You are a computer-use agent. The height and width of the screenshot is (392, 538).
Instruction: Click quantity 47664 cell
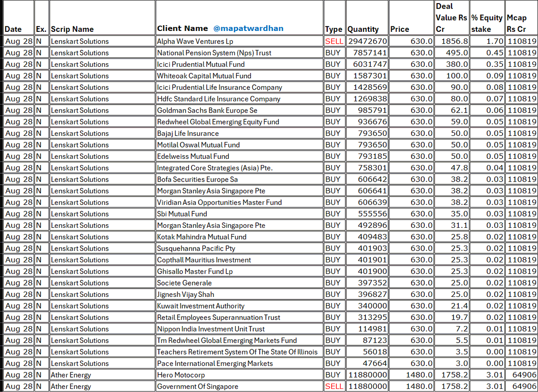pyautogui.click(x=368, y=364)
